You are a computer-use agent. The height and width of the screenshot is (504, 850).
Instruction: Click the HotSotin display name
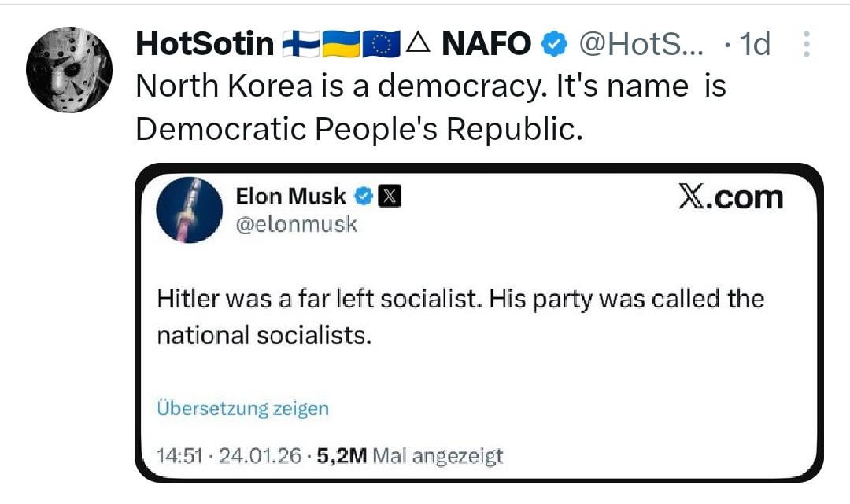(205, 45)
